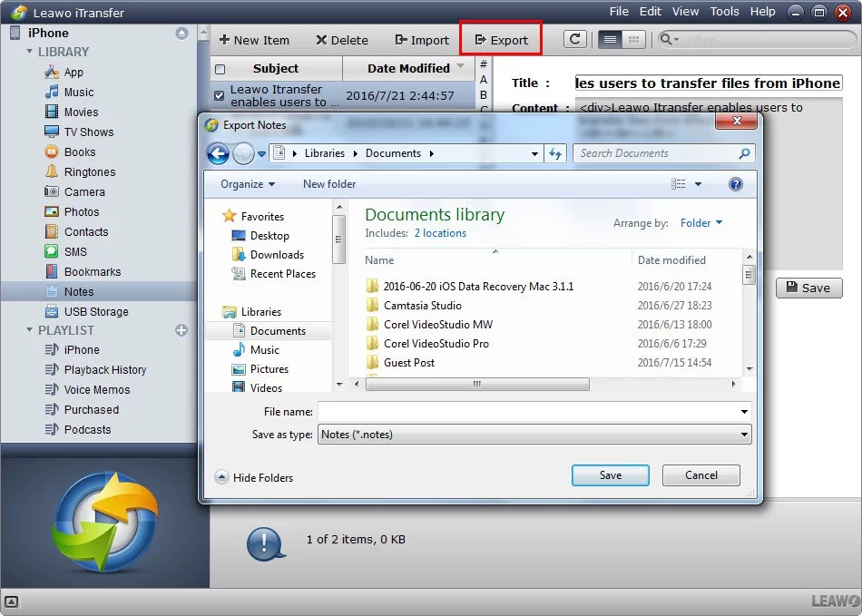Open the Help menu

coord(762,12)
